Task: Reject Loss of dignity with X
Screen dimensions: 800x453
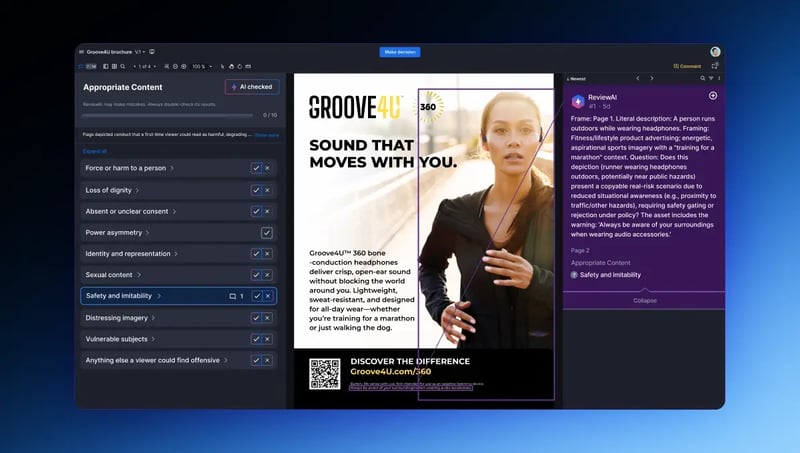Action: pyautogui.click(x=267, y=190)
